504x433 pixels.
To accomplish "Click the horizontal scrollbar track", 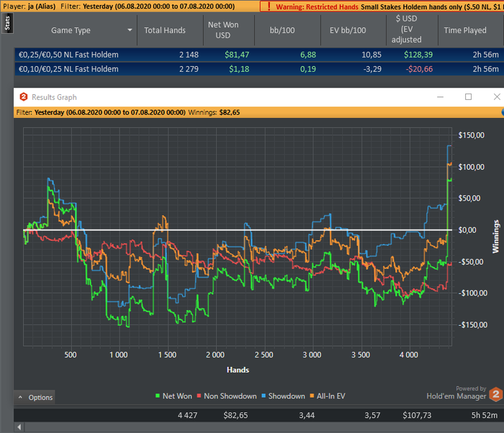I will coord(264,427).
